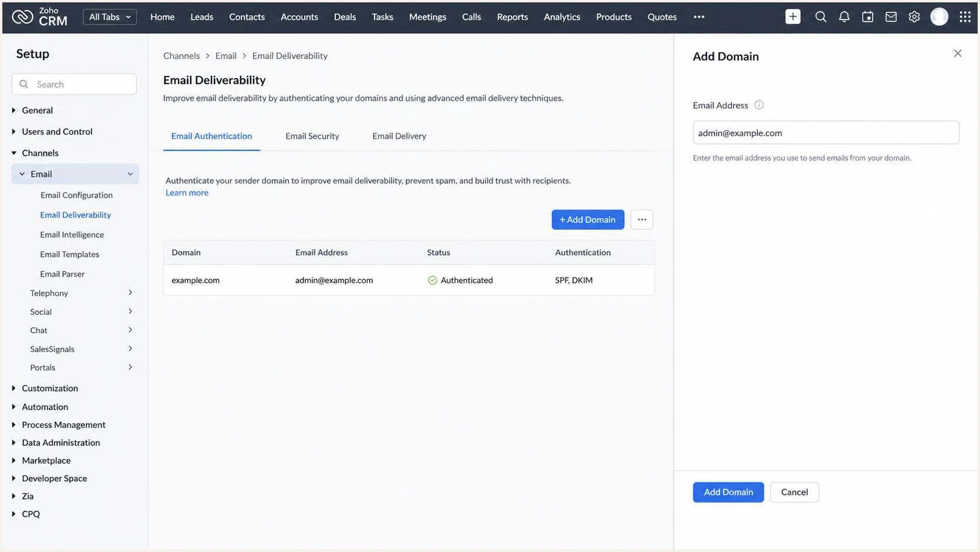Expand the Chat submenu
Image resolution: width=980 pixels, height=552 pixels.
(130, 330)
